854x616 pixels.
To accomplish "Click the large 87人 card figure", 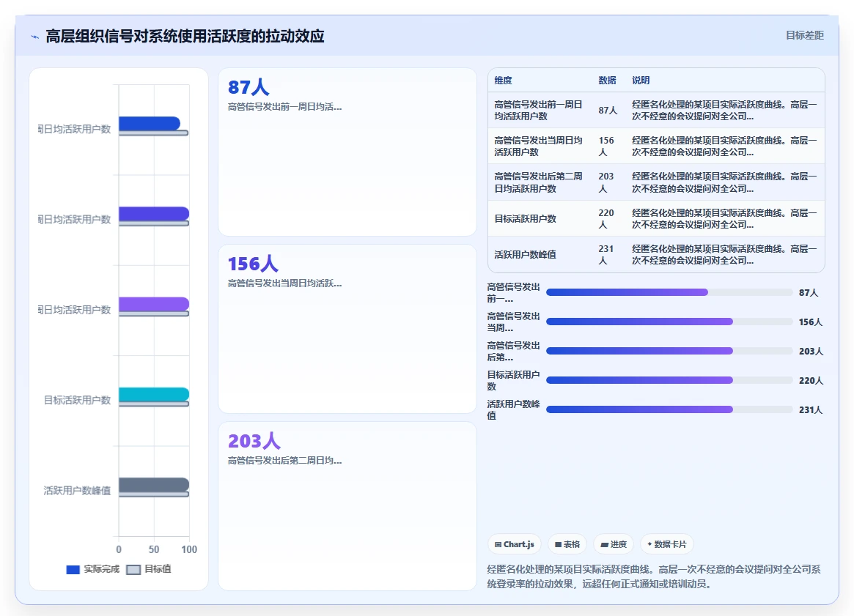I will coord(249,88).
